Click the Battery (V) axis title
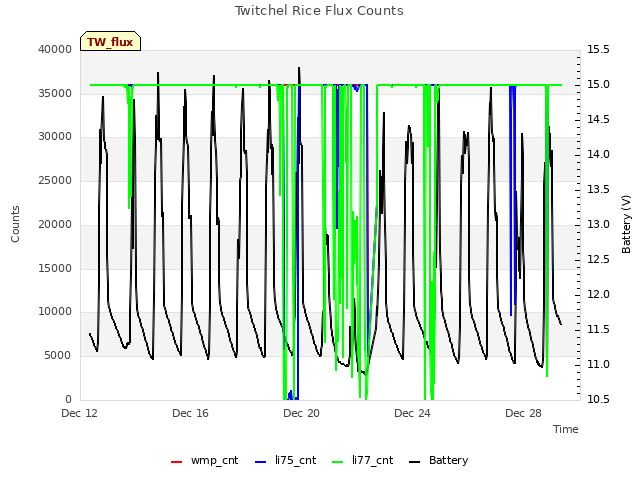This screenshot has height=480, width=640. click(x=627, y=224)
